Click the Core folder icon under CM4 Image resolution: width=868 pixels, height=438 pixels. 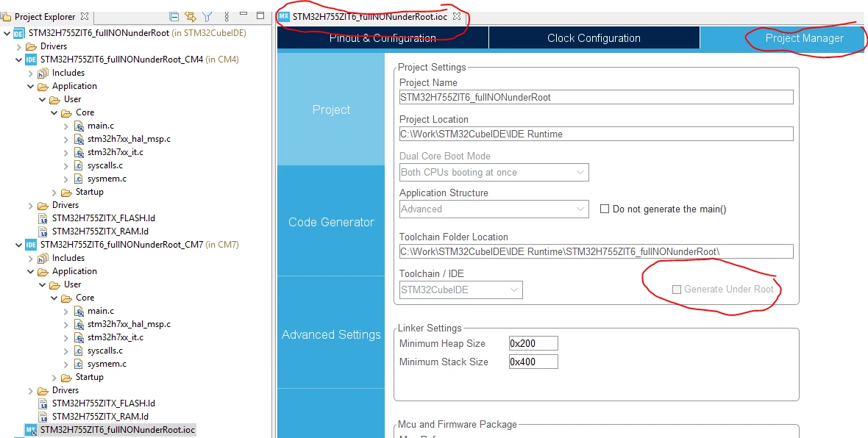click(x=66, y=113)
